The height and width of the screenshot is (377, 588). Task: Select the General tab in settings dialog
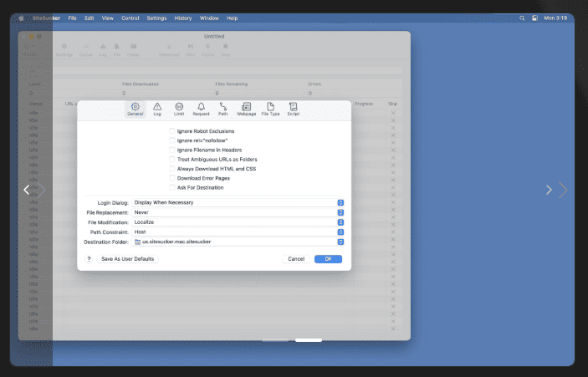coord(135,109)
